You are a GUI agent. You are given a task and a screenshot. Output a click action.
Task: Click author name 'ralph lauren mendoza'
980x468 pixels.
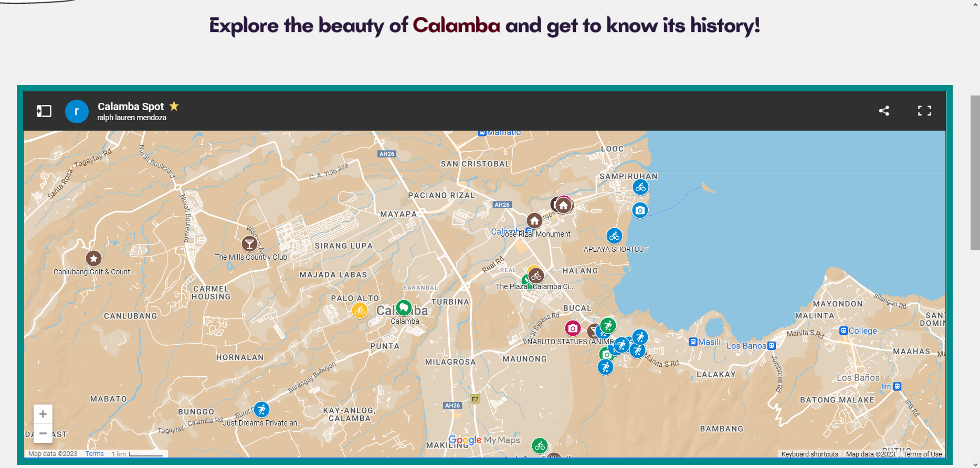coord(132,118)
